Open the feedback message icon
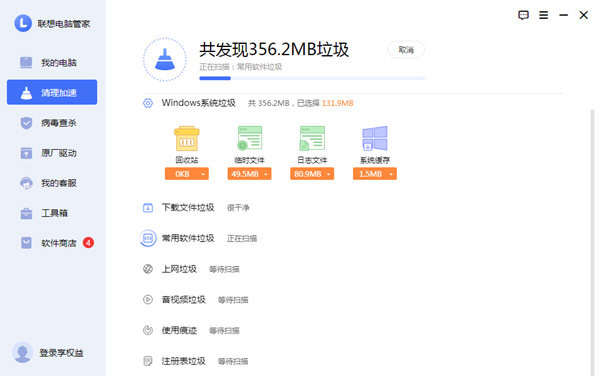The image size is (600, 376). [x=523, y=15]
